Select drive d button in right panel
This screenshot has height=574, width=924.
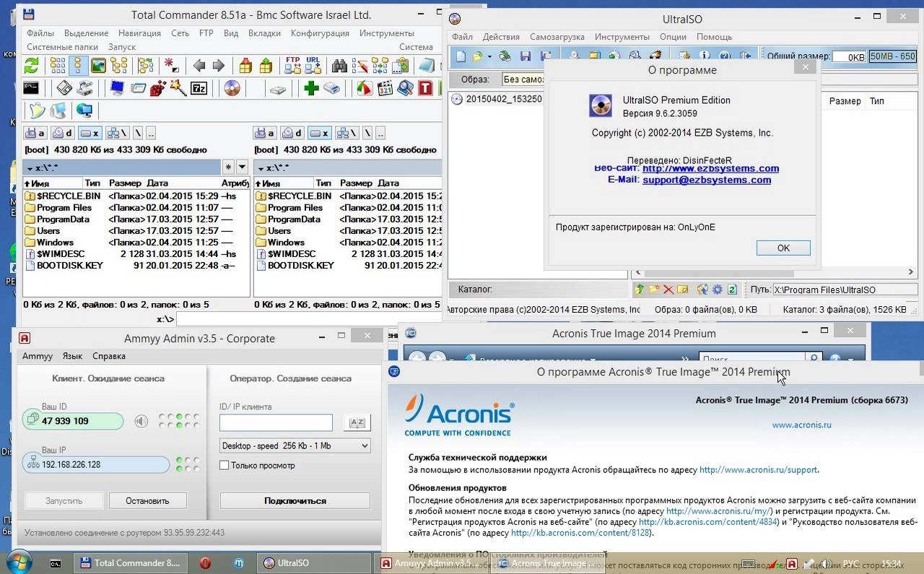point(292,134)
